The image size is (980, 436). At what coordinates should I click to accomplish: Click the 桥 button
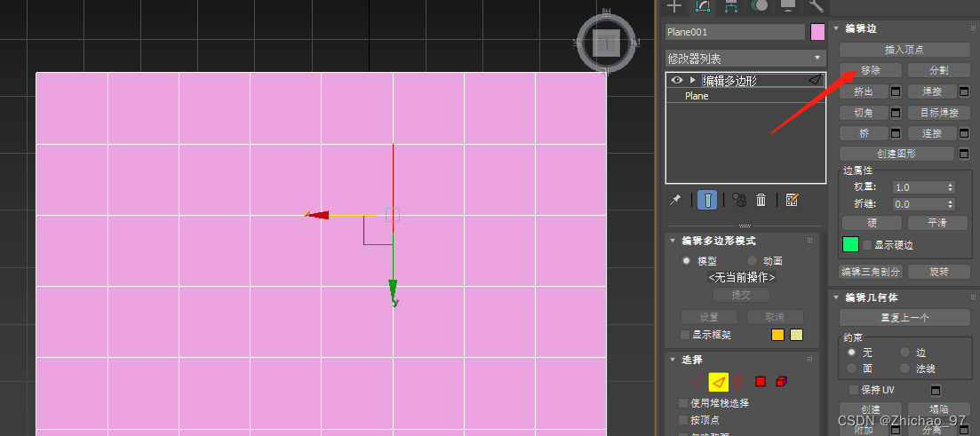[x=864, y=133]
